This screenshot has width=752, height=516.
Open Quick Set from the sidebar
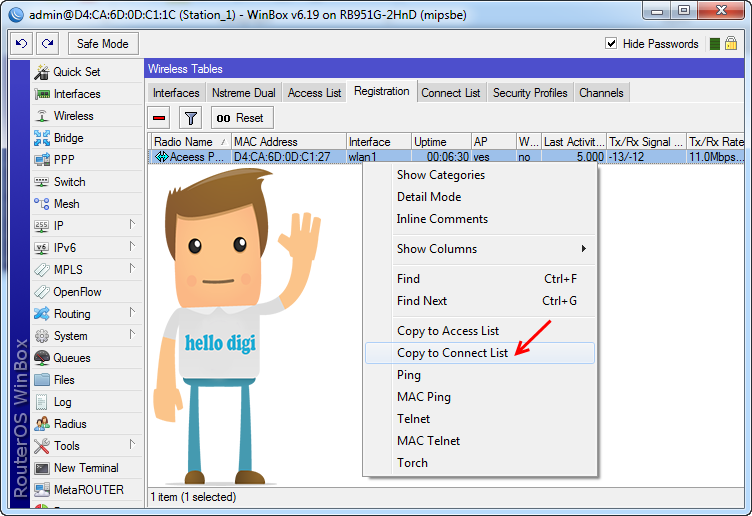pyautogui.click(x=88, y=72)
